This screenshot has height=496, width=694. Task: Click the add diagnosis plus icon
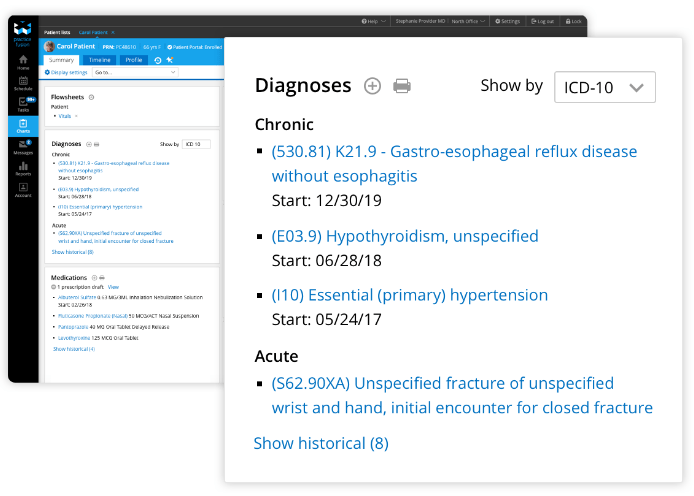pyautogui.click(x=372, y=86)
